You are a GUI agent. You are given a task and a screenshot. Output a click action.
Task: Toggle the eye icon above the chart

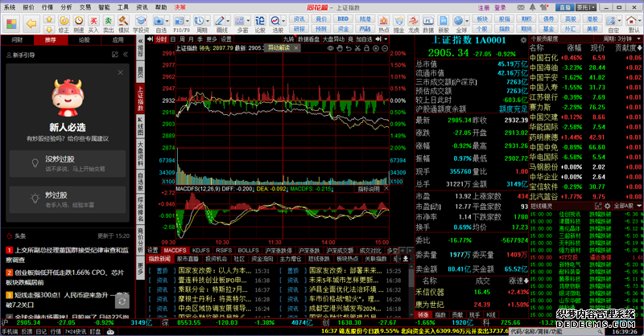(330, 48)
